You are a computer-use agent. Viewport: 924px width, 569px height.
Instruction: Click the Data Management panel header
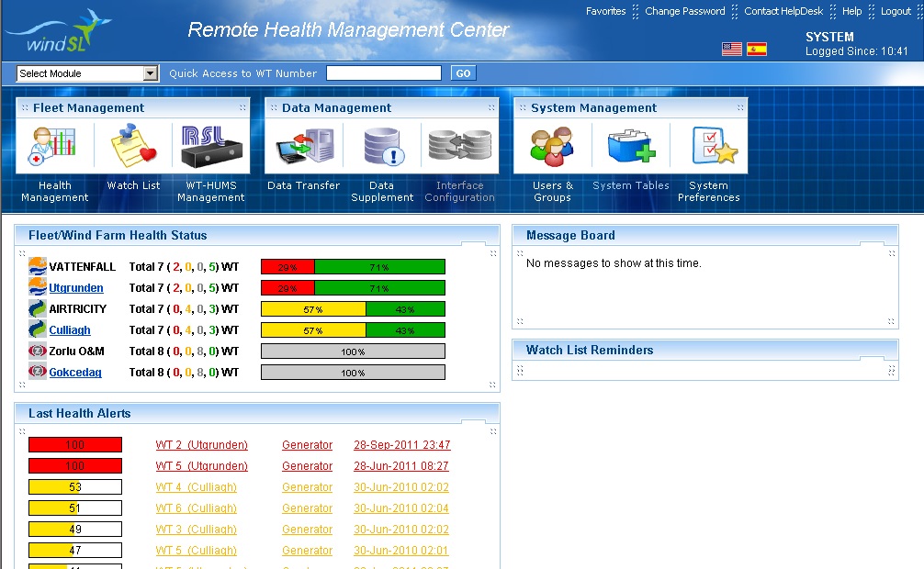(382, 107)
